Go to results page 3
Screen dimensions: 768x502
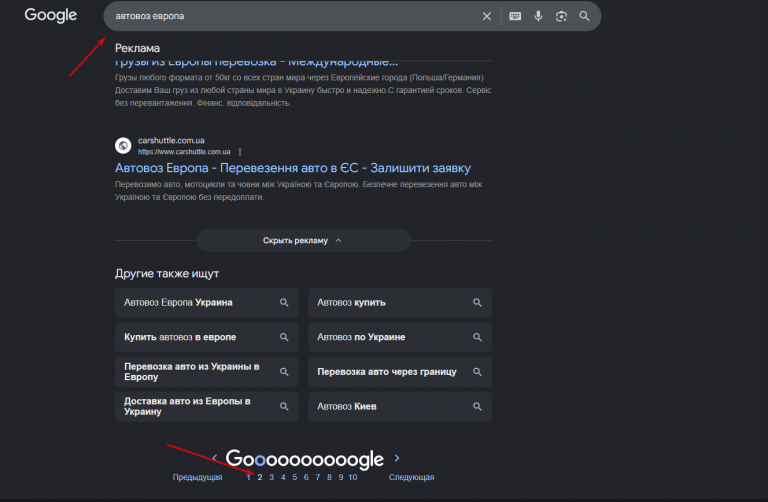point(271,477)
